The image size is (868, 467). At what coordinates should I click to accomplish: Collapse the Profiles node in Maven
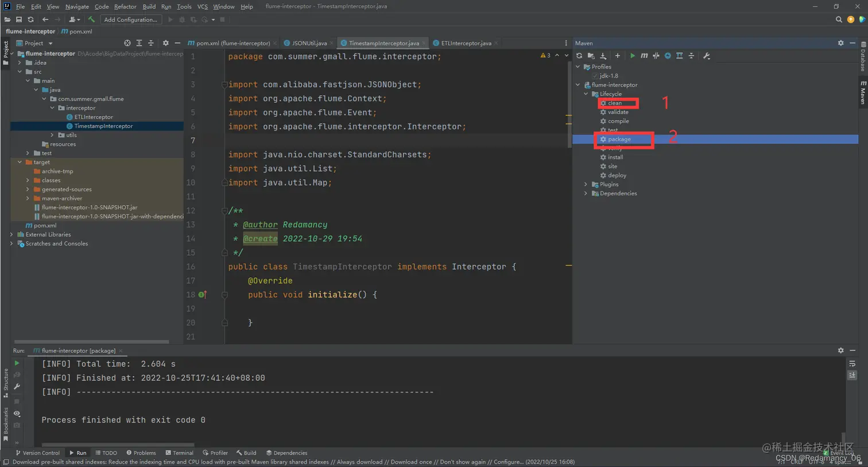[x=578, y=67]
